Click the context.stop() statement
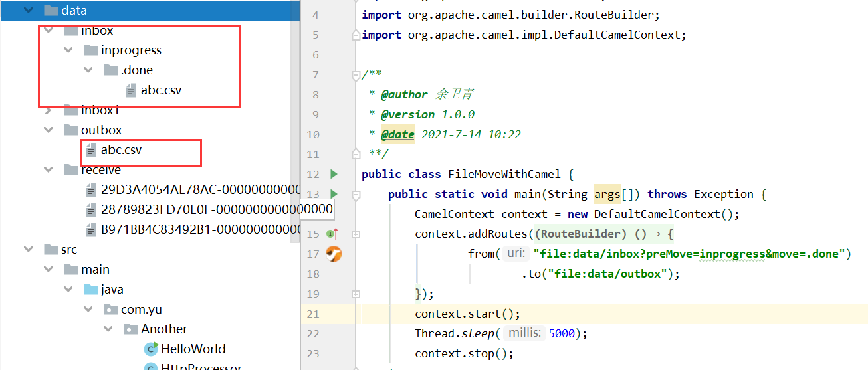Screen dimensions: 868x370 click(x=464, y=353)
